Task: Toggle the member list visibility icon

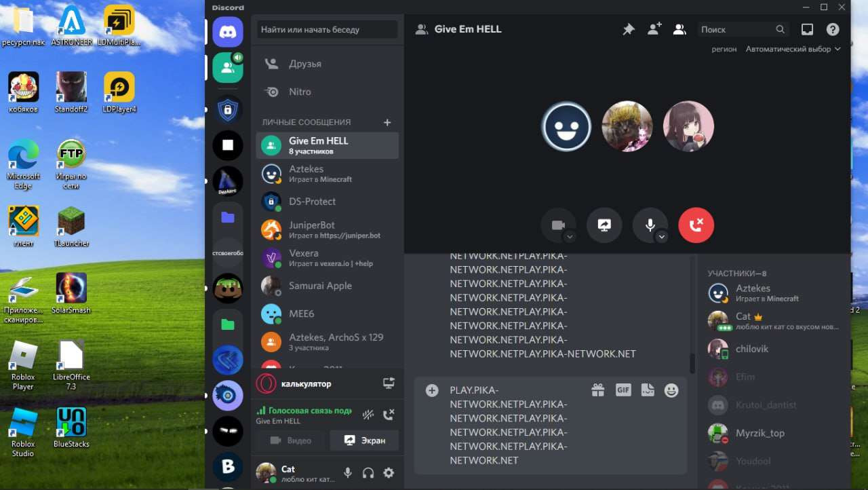Action: [x=679, y=30]
